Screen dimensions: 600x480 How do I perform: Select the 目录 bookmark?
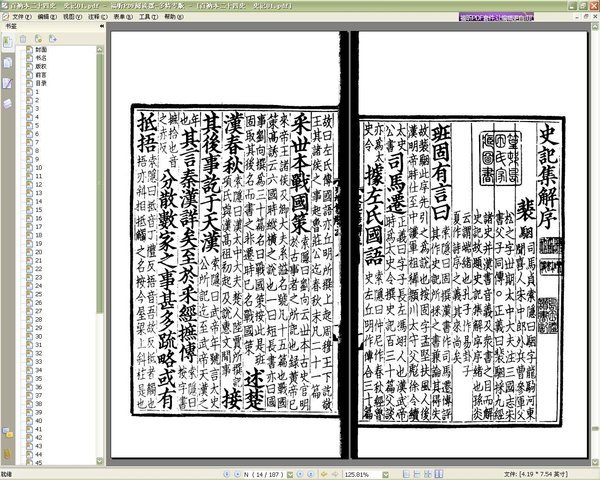41,83
